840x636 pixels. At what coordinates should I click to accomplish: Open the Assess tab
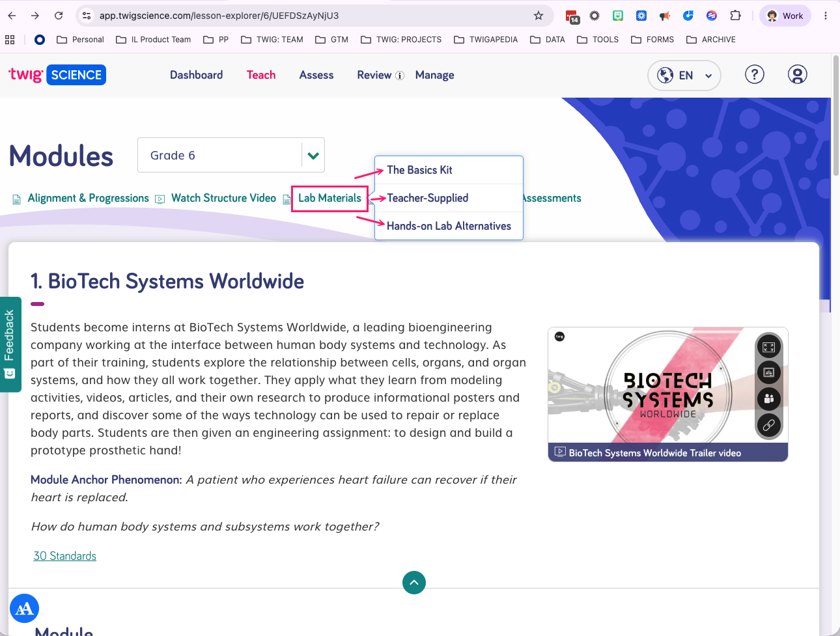point(316,75)
